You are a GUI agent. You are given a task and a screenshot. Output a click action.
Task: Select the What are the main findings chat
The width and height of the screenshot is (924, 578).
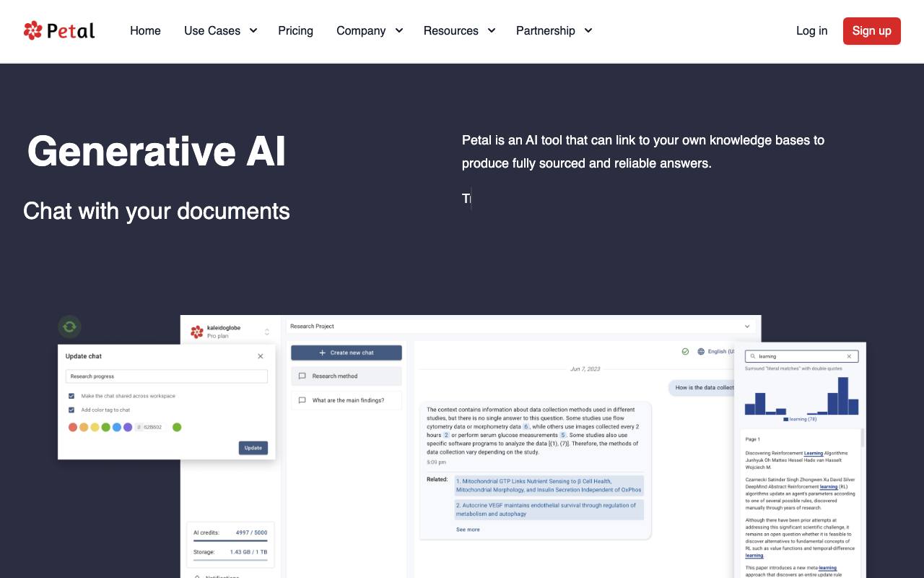click(346, 400)
